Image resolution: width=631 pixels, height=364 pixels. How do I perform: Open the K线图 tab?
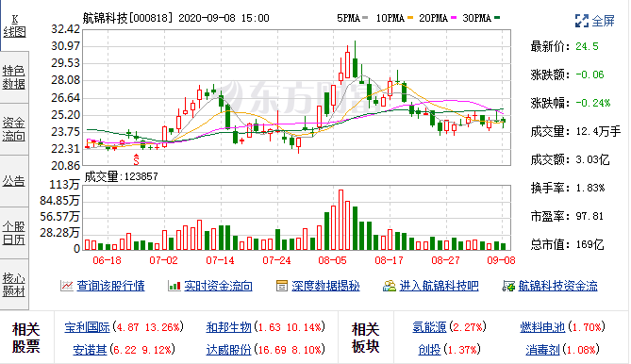point(14,25)
